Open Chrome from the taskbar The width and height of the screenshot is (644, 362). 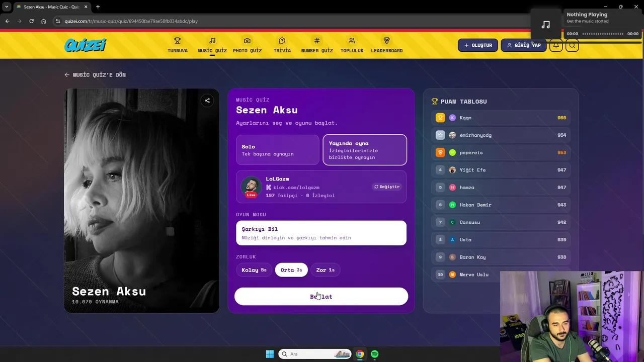360,354
